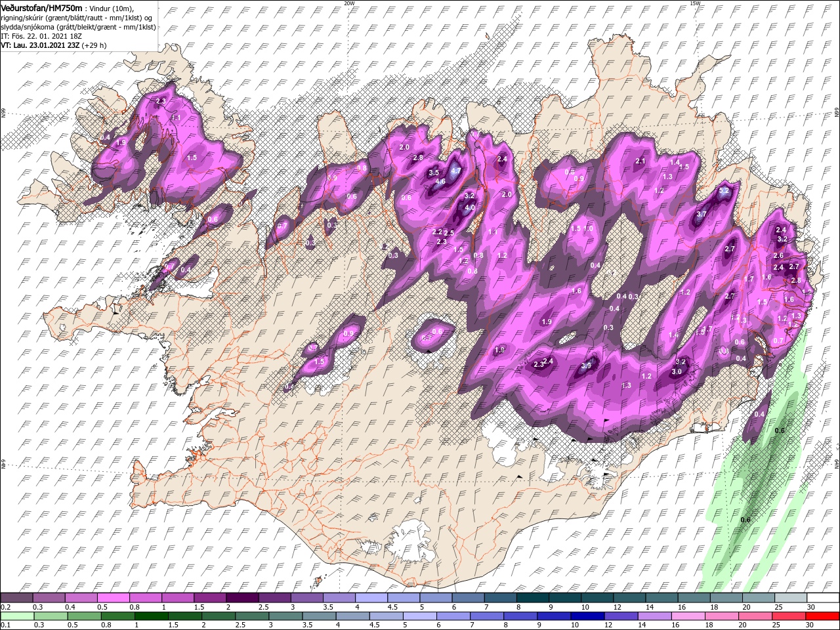The height and width of the screenshot is (630, 840).
Task: Select top-row legend swatch starting at 0.2
Action: tap(17, 598)
